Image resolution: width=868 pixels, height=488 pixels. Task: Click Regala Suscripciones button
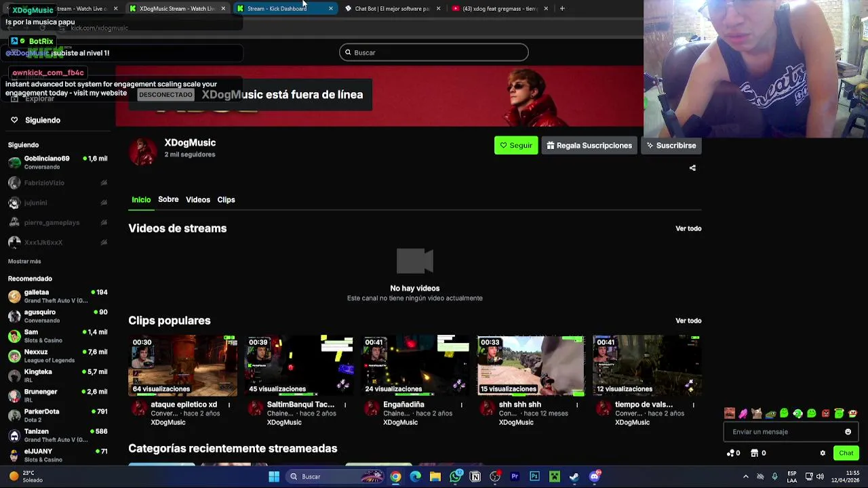click(x=589, y=146)
